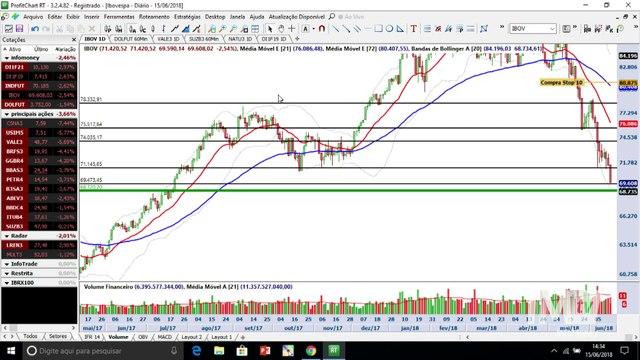
Task: Close the Cotações panel
Action: [74, 40]
